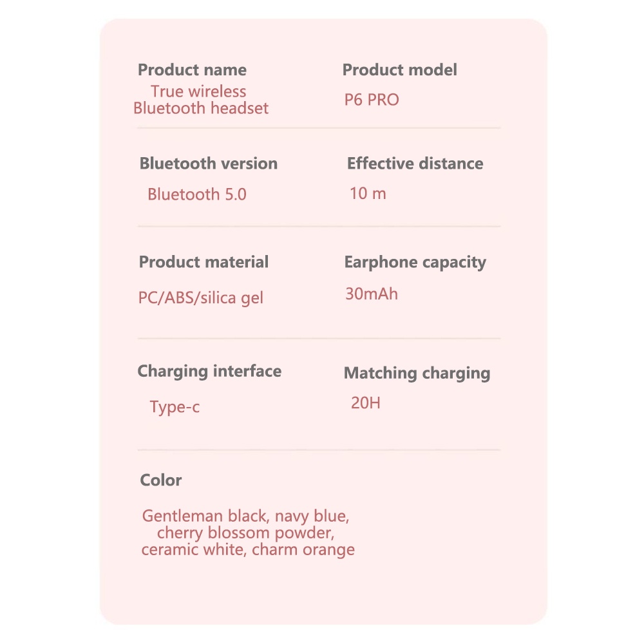Select the "Type-c" value
This screenshot has height=644, width=644.
175,407
